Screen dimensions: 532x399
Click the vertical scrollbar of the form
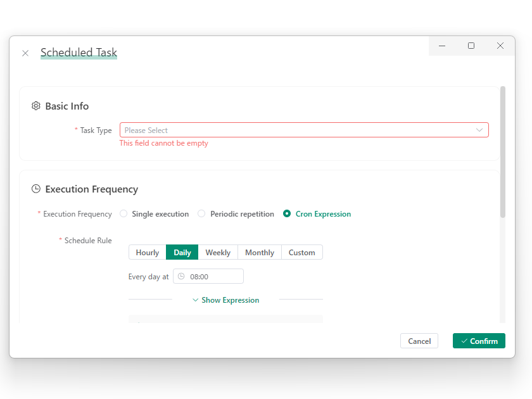pos(503,152)
